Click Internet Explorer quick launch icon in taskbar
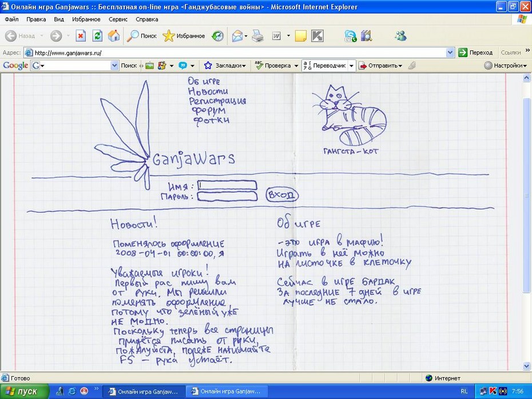The image size is (532, 399). click(72, 391)
